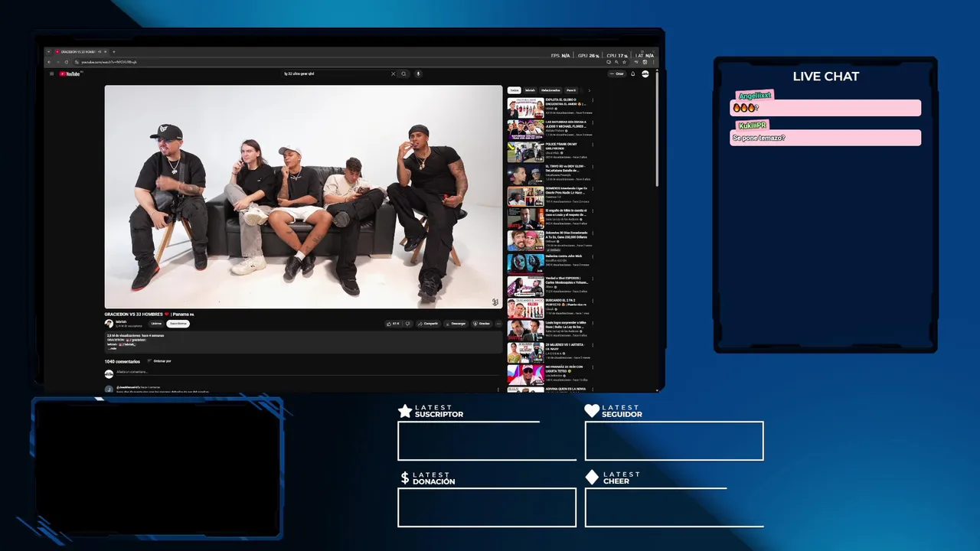Open LAS BATURRAS GOLDEAN video thumbnail

tap(525, 130)
